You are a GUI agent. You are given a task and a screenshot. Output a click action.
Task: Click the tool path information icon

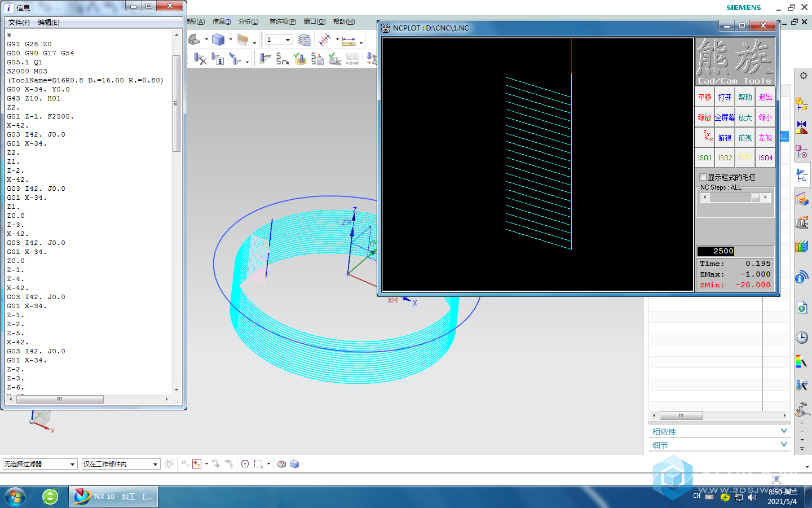click(x=218, y=59)
